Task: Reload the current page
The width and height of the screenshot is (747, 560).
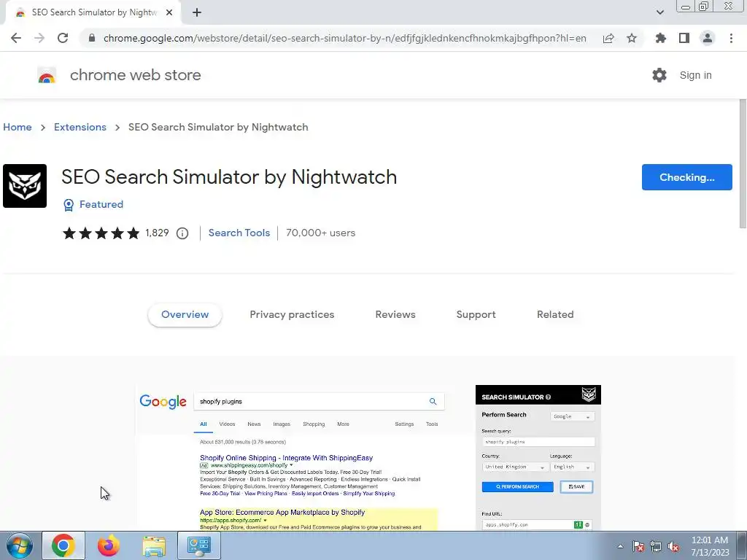Action: 63,38
